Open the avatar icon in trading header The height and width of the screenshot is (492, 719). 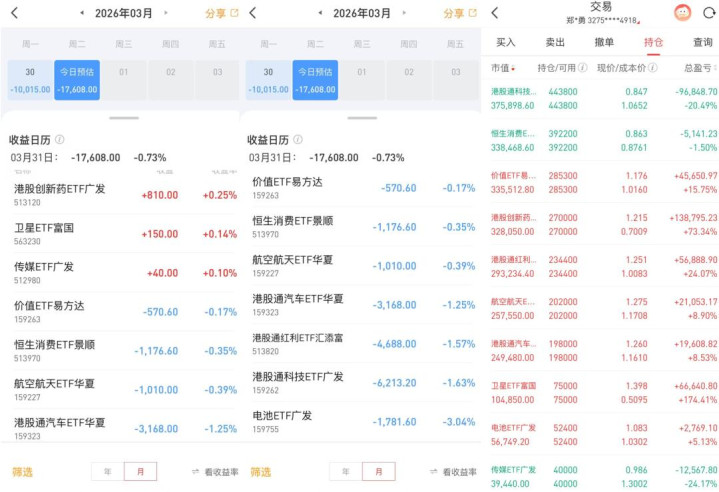click(682, 12)
